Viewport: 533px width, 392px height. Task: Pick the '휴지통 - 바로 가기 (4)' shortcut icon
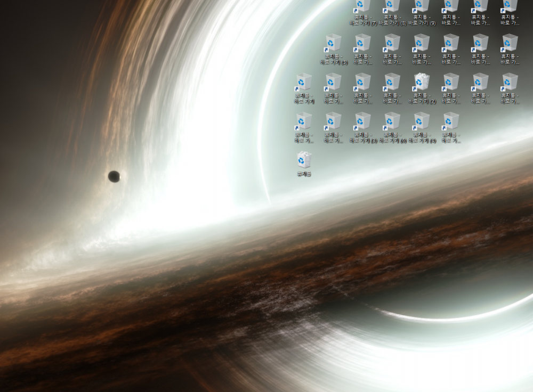[x=422, y=128]
